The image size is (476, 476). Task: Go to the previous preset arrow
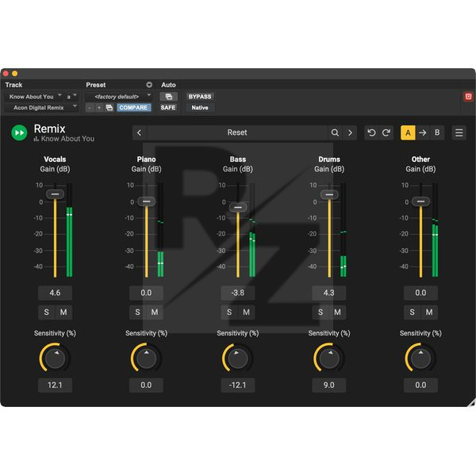click(x=140, y=132)
